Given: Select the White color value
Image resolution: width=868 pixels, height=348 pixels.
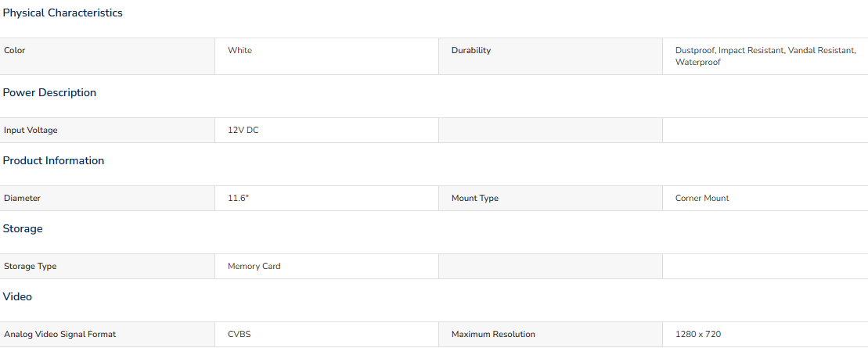Looking at the screenshot, I should [x=240, y=50].
